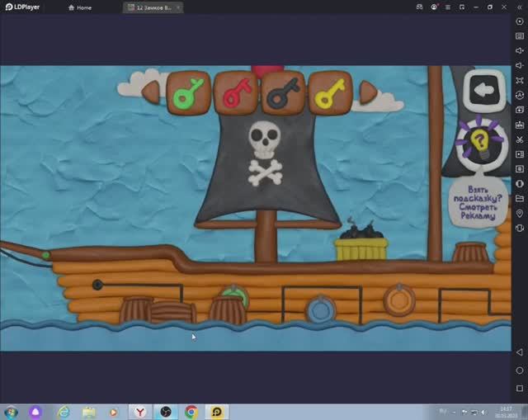Switch to the Home tab
The height and width of the screenshot is (420, 528).
pos(80,7)
